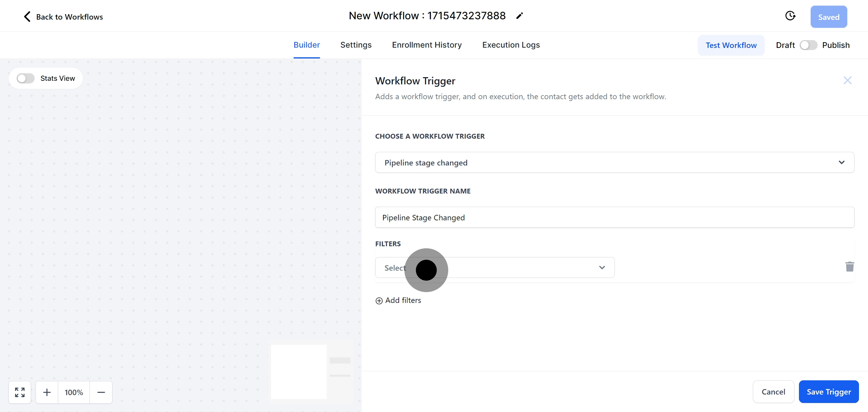Click plus circle Add filters
This screenshot has height=412, width=868.
coord(379,300)
